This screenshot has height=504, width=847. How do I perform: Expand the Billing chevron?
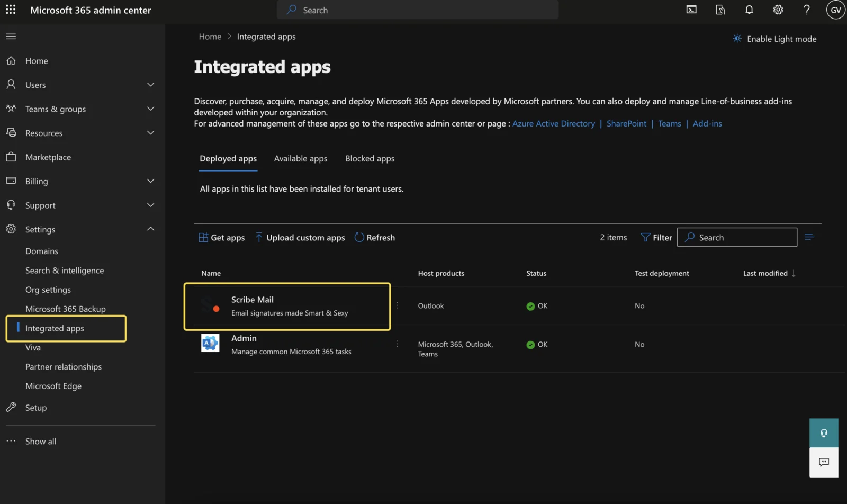(150, 181)
